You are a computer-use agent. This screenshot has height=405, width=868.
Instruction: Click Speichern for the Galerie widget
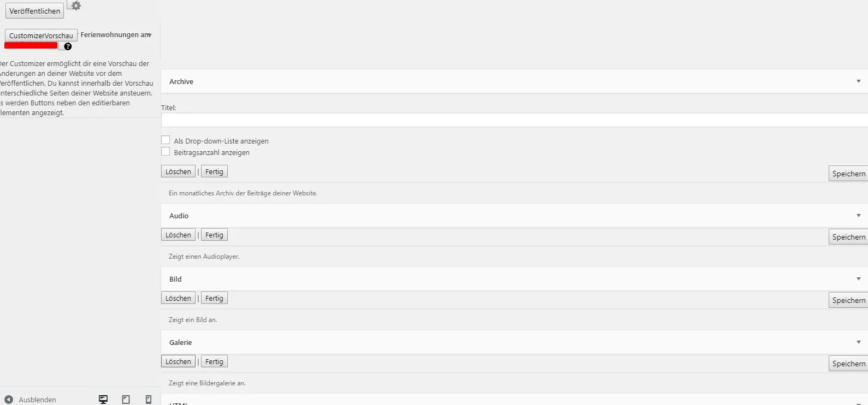point(848,364)
